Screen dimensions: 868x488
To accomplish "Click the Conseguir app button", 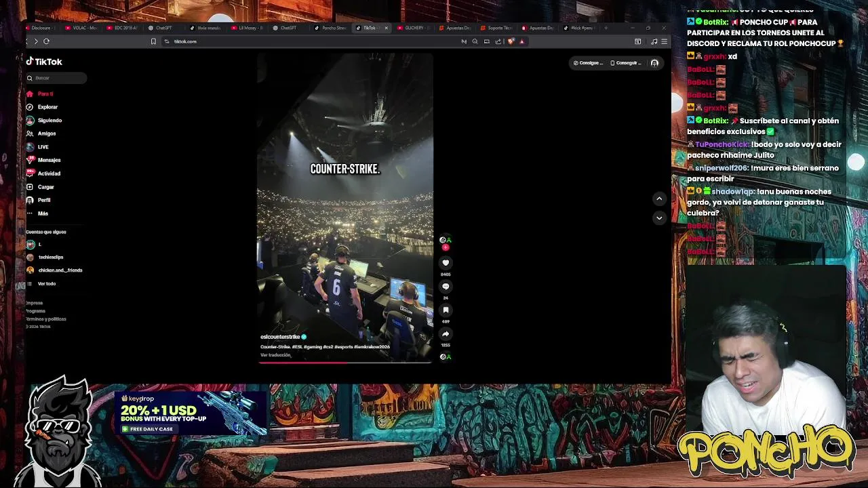I will coord(625,63).
